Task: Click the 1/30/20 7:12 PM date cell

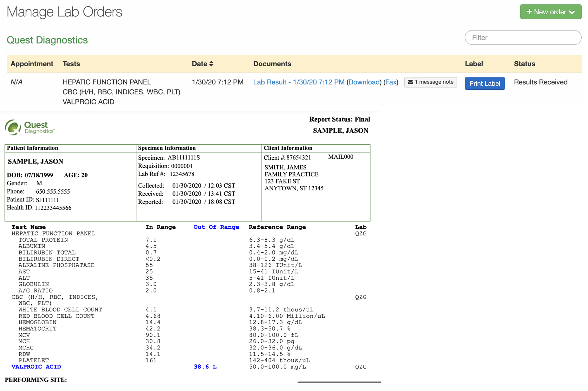Action: (218, 82)
